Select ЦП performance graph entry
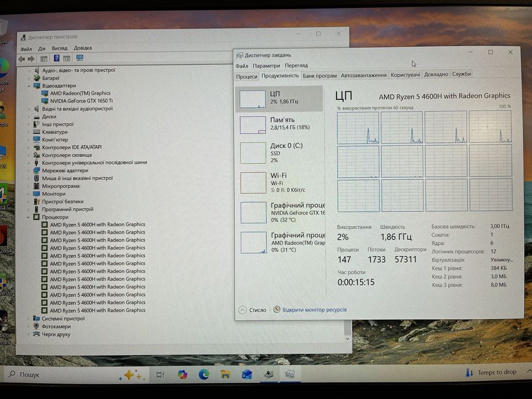Viewport: 532px width, 399px height. 279,99
